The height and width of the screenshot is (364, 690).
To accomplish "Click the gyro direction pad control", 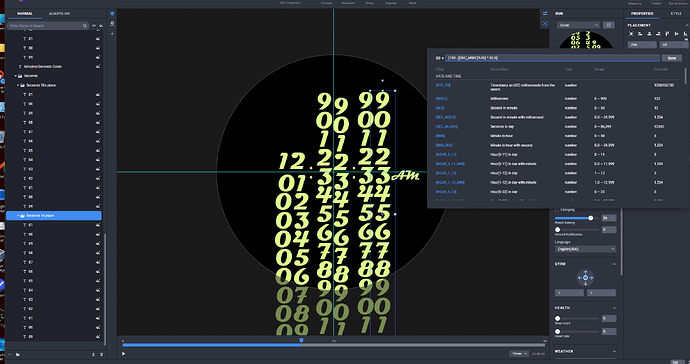I will click(x=585, y=278).
